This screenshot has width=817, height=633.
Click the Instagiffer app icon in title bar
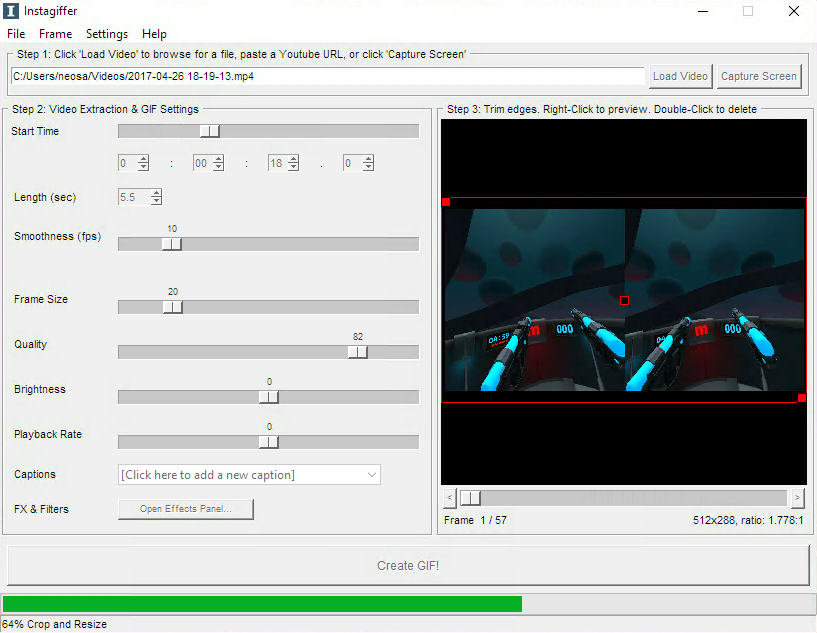[10, 10]
